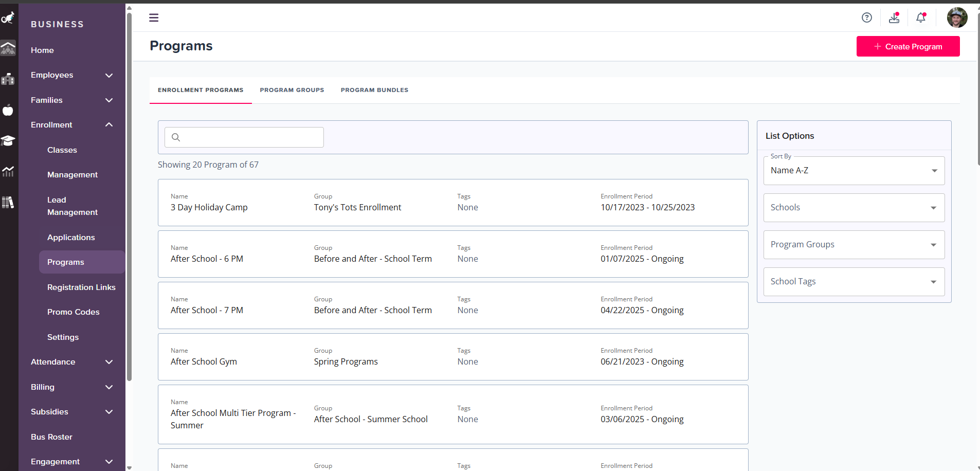Viewport: 980px width, 471px height.
Task: Click the apple icon in left rail
Action: click(x=8, y=110)
